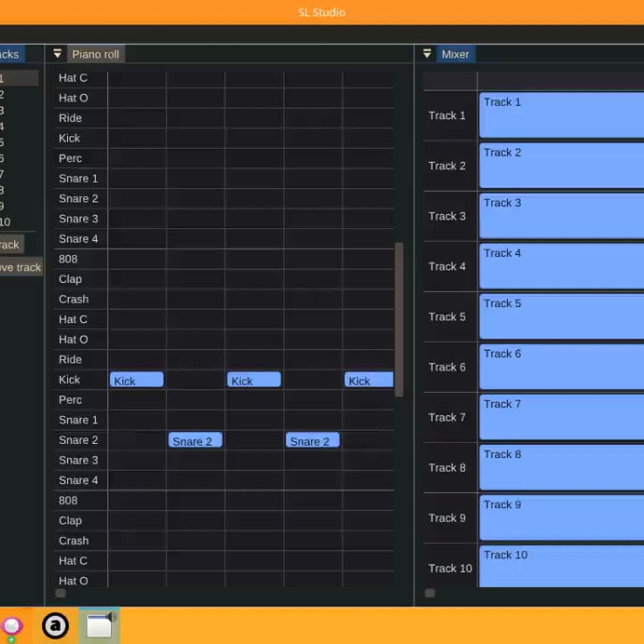Select the first Kick note in the piano roll
This screenshot has width=644, height=644.
pos(137,379)
